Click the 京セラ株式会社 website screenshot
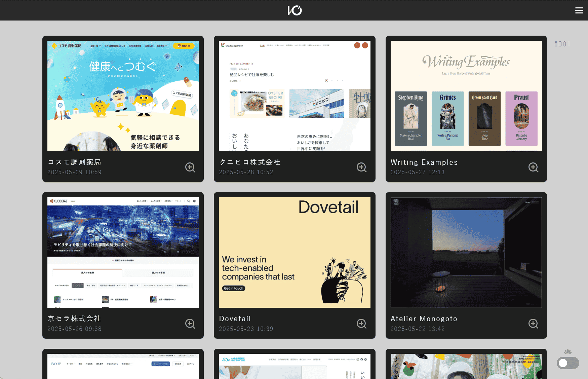The image size is (588, 379). [x=123, y=252]
